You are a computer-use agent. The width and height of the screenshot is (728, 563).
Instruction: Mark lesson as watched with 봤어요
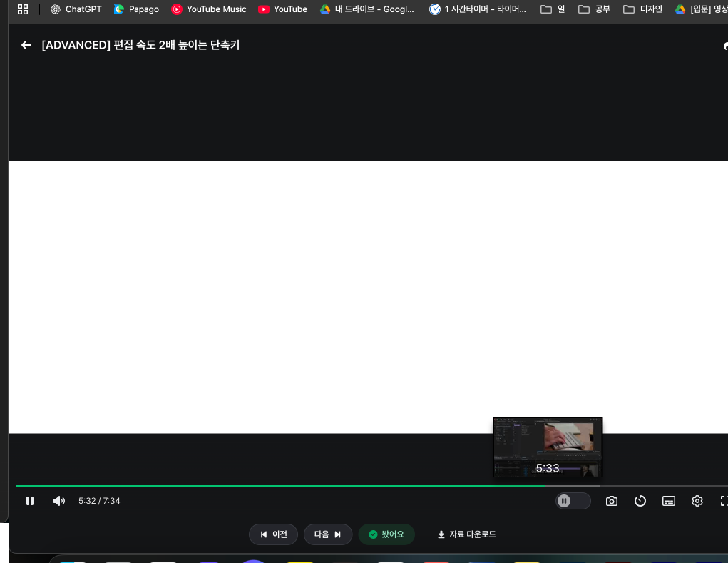coord(386,534)
